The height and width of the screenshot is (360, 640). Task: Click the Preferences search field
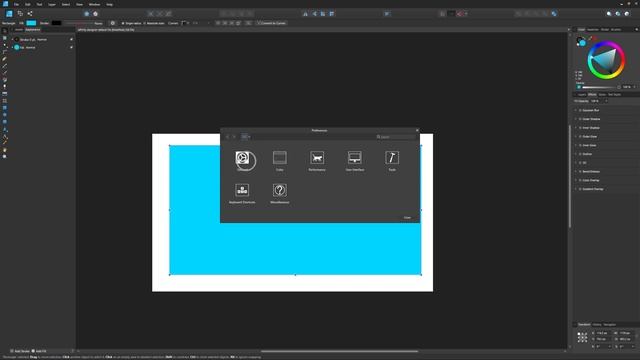tap(396, 137)
